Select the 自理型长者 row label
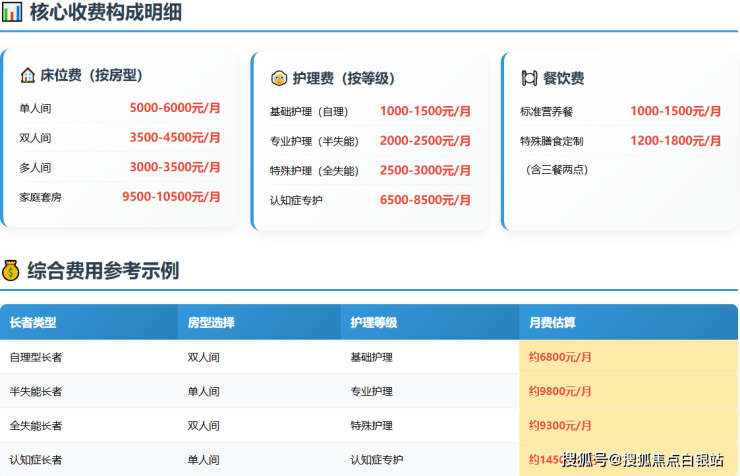The height and width of the screenshot is (476, 740). 36,357
